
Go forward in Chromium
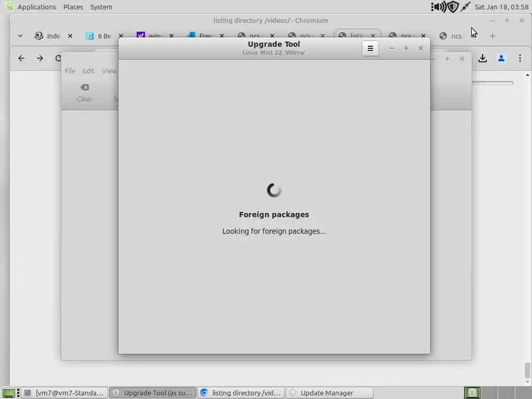click(39, 58)
